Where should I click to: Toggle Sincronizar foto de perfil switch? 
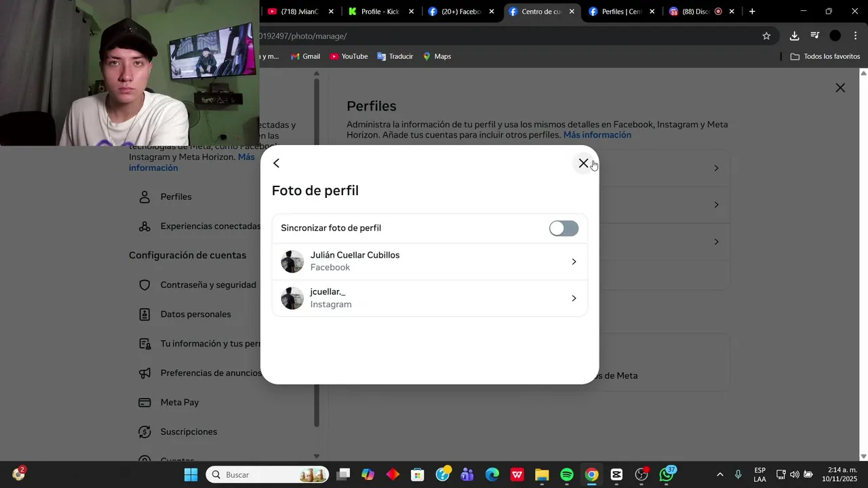pyautogui.click(x=564, y=228)
